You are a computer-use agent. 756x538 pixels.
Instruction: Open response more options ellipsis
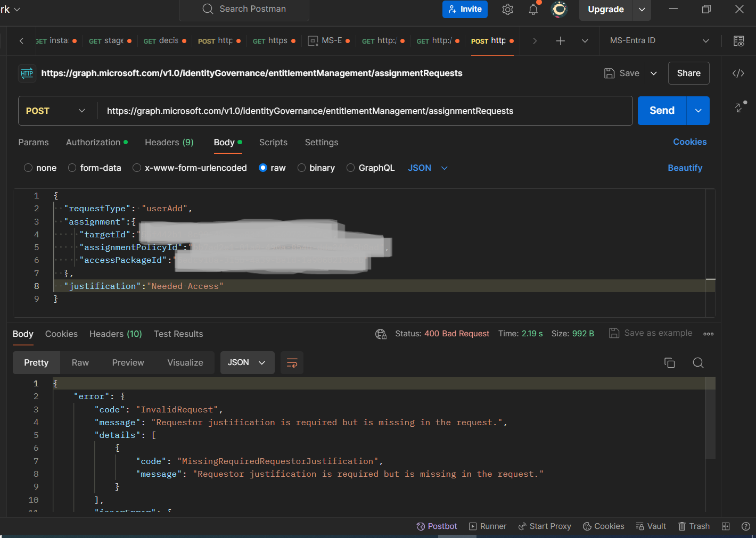pyautogui.click(x=708, y=334)
